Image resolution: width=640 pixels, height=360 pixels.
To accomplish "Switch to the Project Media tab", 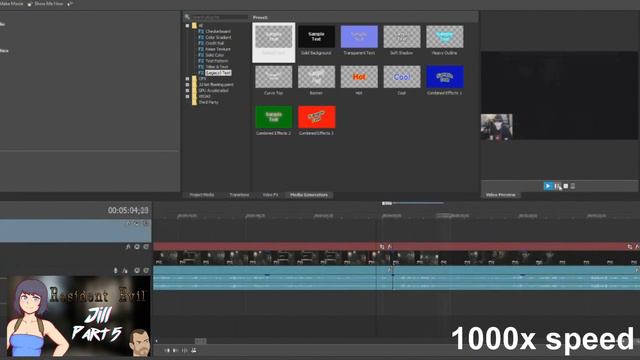I will (x=202, y=195).
